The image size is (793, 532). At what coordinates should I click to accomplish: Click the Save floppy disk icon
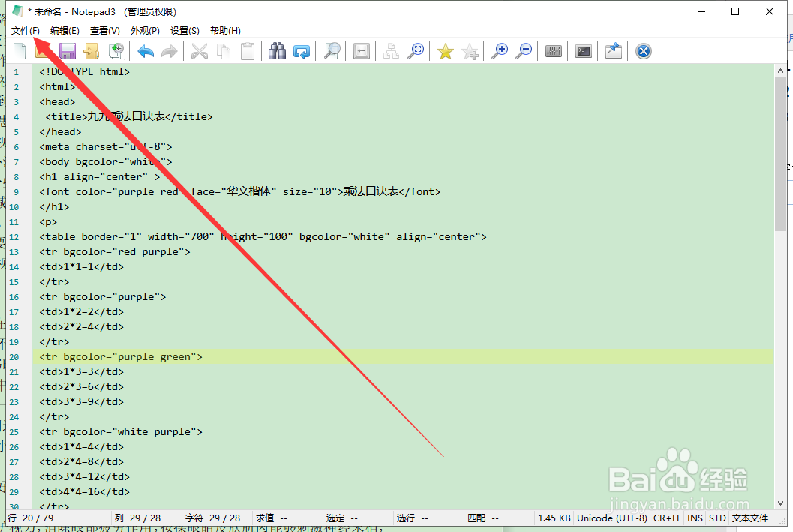pos(68,51)
